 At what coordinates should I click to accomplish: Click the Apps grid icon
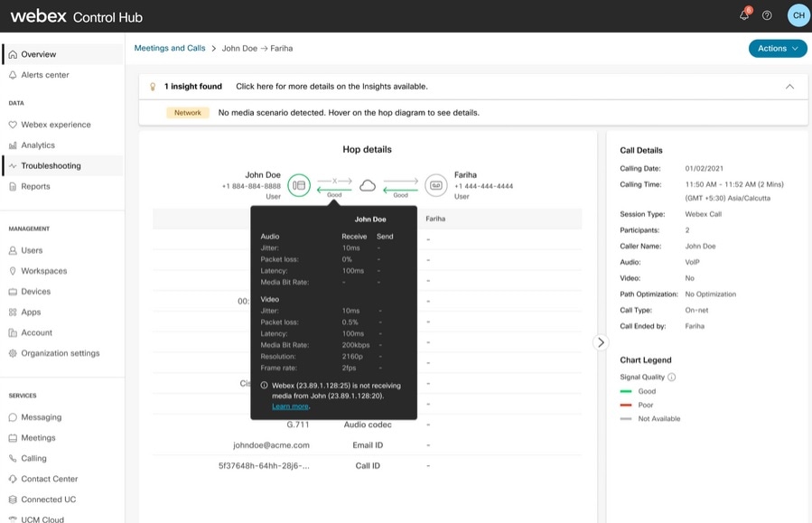pos(13,313)
